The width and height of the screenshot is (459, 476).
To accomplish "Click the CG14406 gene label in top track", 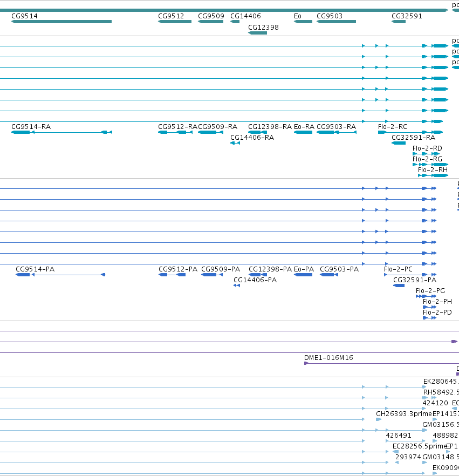I will tap(245, 16).
